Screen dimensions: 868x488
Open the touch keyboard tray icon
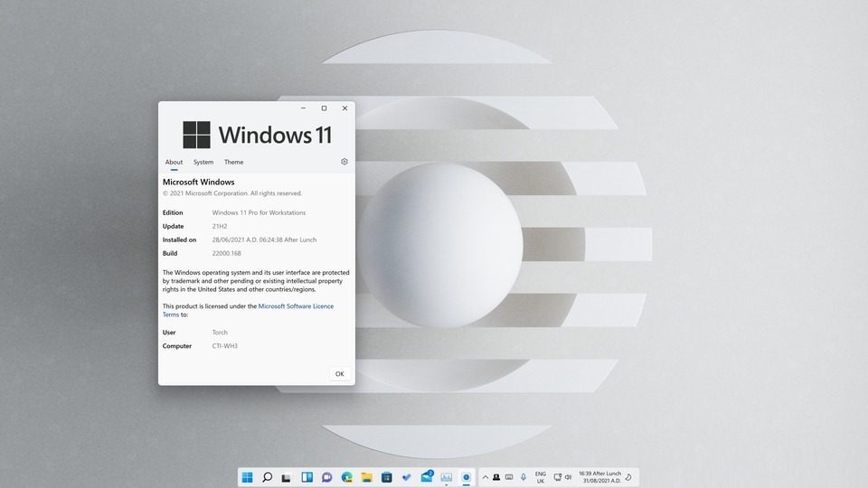point(509,477)
